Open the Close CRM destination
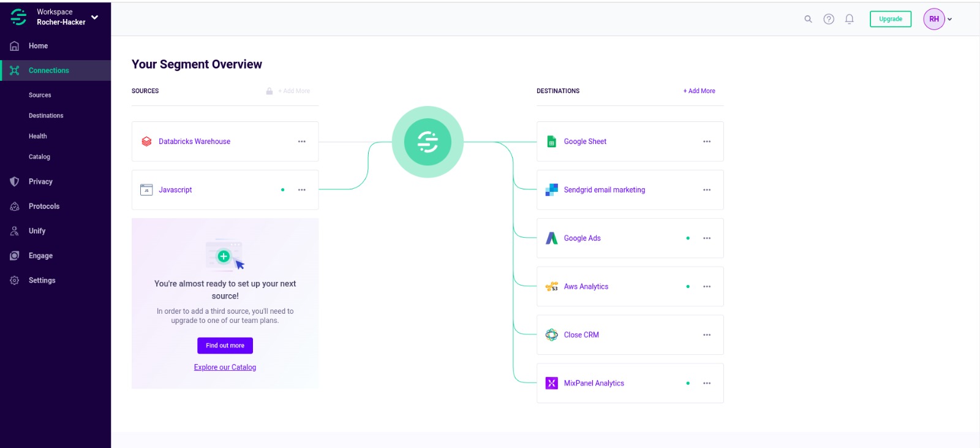 click(581, 335)
